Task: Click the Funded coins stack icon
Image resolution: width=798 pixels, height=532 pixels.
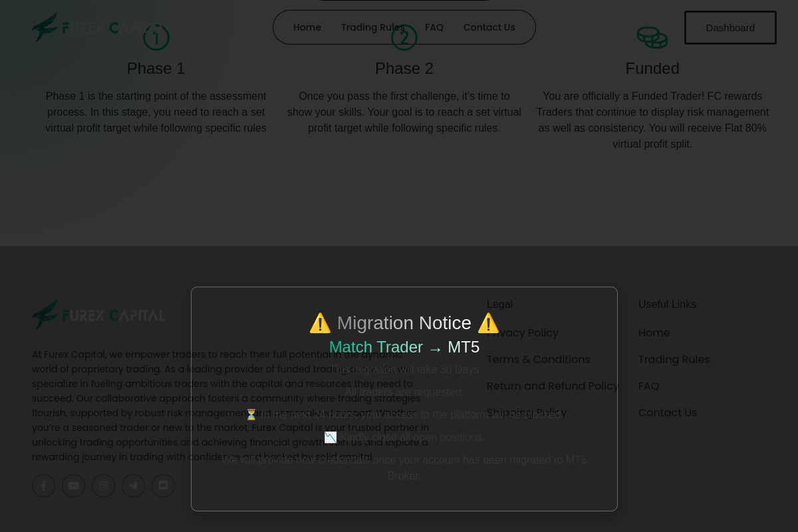Action: point(652,37)
